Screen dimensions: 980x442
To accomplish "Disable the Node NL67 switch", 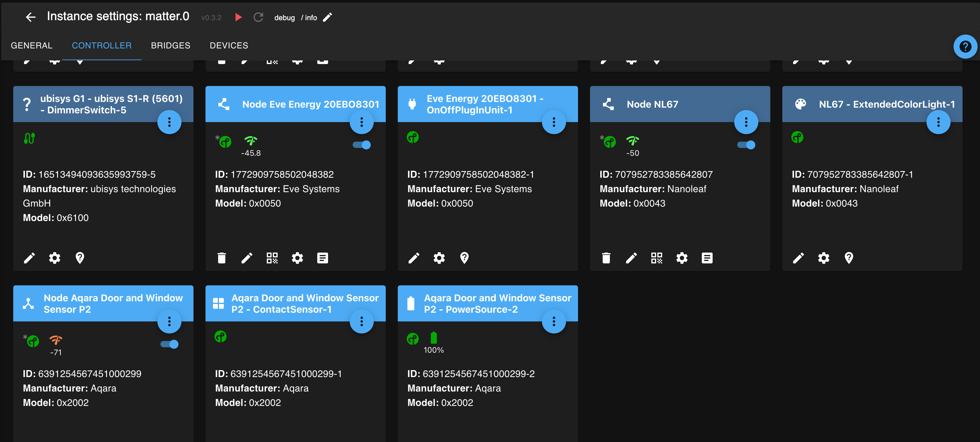I will coord(746,145).
